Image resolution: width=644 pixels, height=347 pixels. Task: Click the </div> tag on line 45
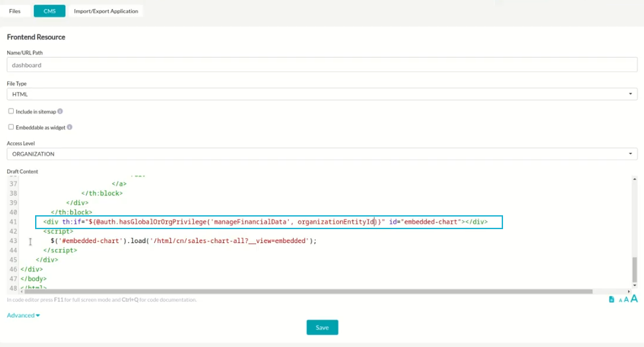[47, 260]
